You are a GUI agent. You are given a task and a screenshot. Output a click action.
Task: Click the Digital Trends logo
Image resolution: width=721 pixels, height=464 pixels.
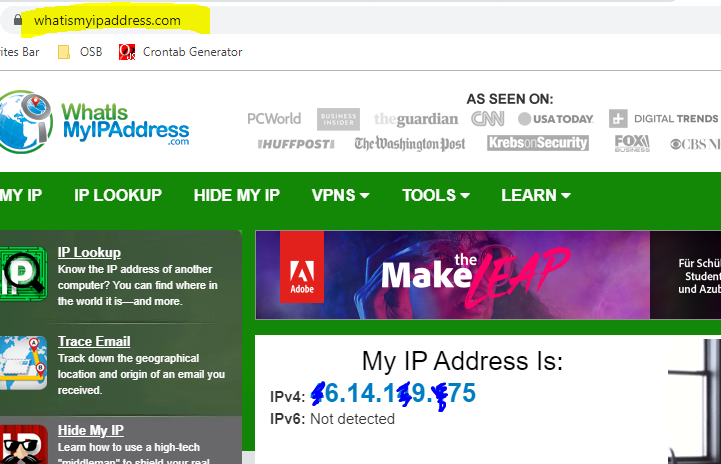[x=664, y=119]
